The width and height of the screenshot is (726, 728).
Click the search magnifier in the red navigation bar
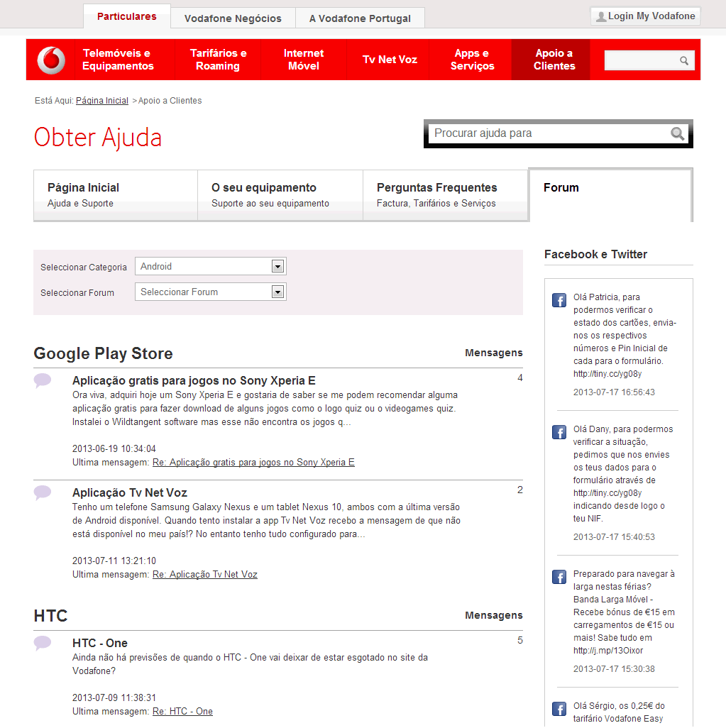click(683, 60)
